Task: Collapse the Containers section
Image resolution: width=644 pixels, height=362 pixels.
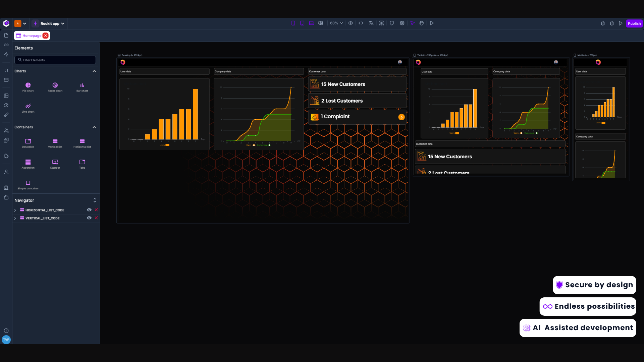Action: coord(94,127)
